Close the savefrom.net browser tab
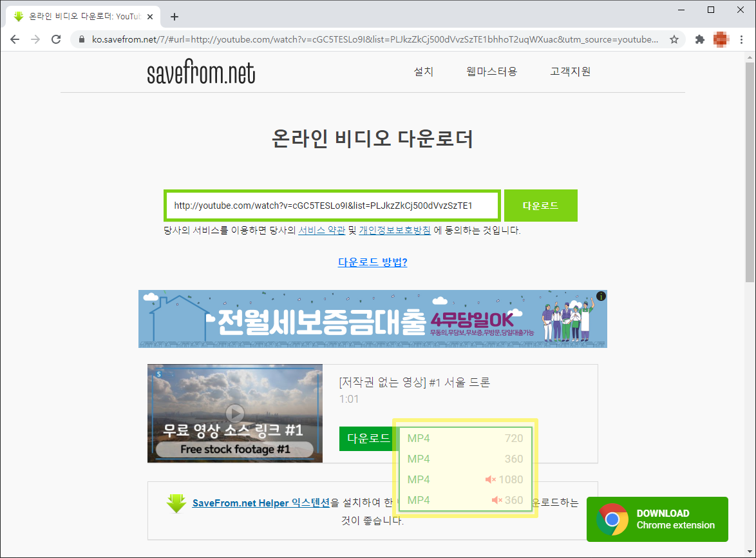 pyautogui.click(x=150, y=16)
